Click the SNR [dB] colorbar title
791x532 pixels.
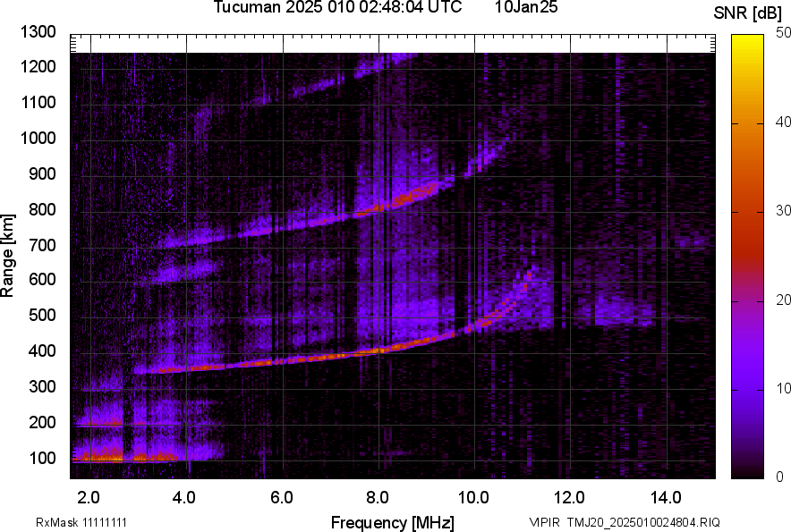click(x=749, y=13)
